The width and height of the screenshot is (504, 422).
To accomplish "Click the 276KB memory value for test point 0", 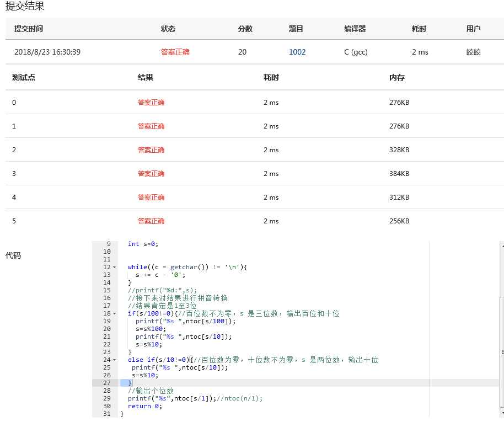I will point(399,102).
